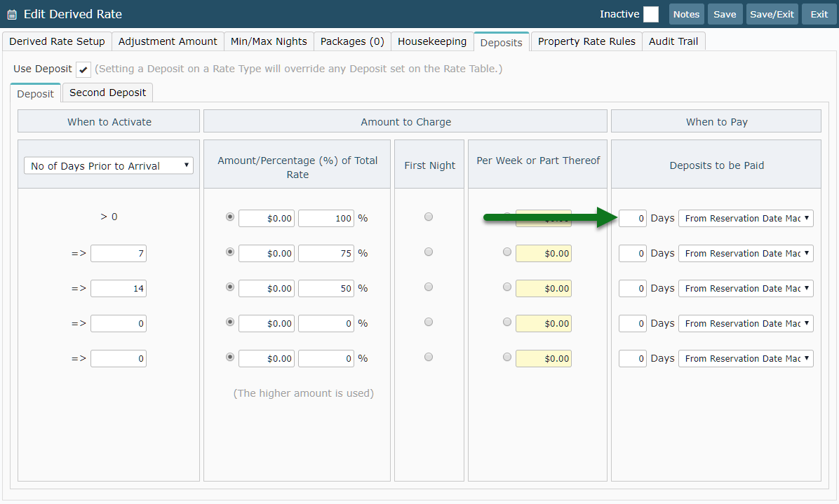Open From Reservation Date dropdown in 100% row
839x504 pixels.
click(746, 218)
